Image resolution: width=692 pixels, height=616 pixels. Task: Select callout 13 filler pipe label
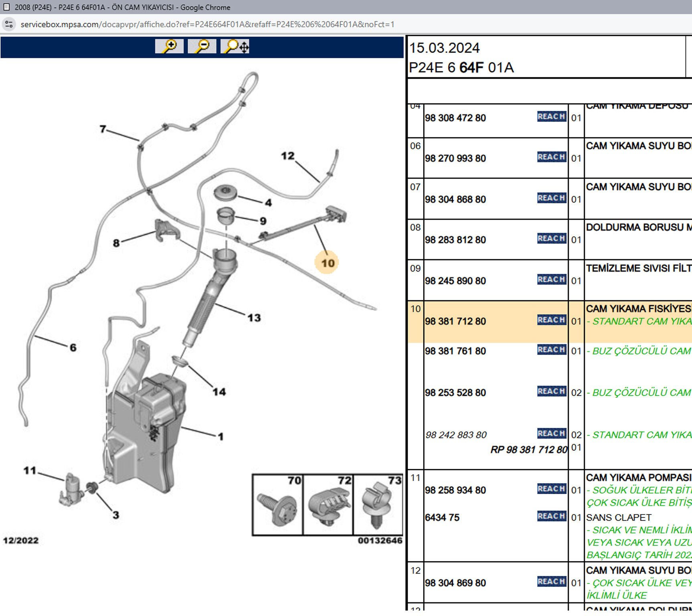point(254,318)
